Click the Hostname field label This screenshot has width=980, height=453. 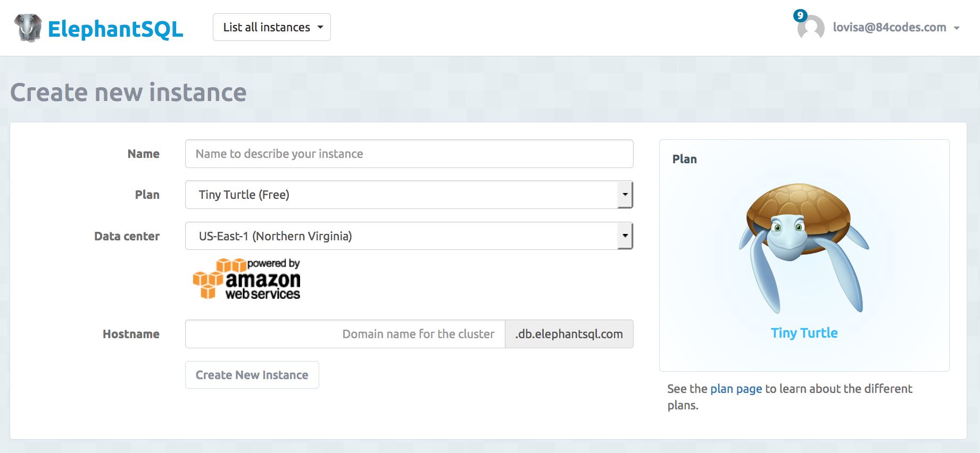click(x=131, y=334)
